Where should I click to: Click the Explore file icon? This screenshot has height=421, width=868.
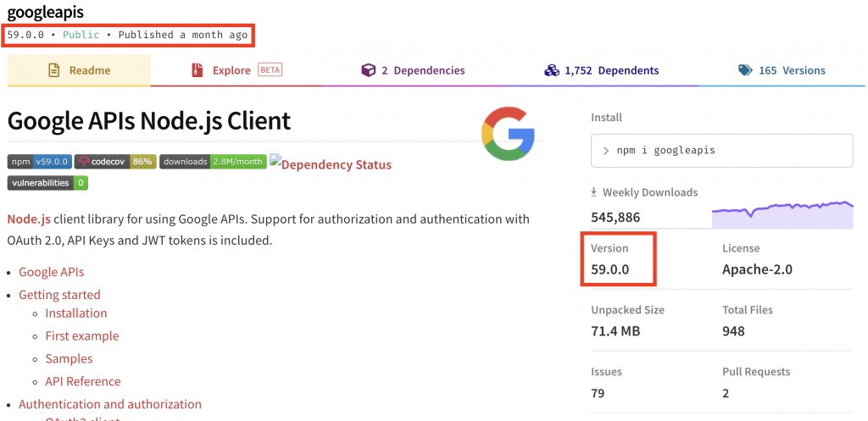pyautogui.click(x=198, y=70)
